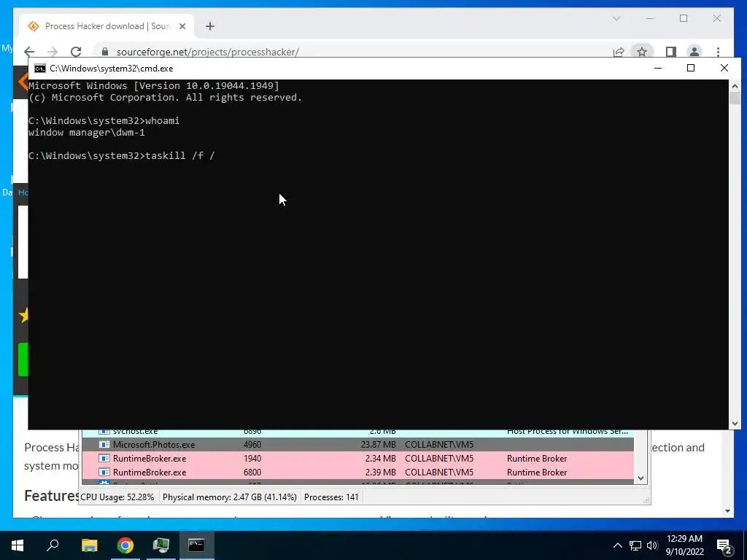Viewport: 747px width, 560px height.
Task: Select the Process Hacker download tab
Action: pos(107,26)
